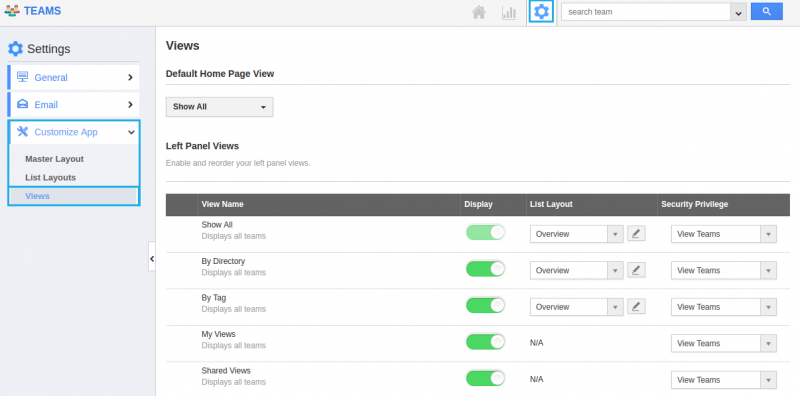Click the blue search magnifier button
The image size is (800, 396).
[766, 11]
